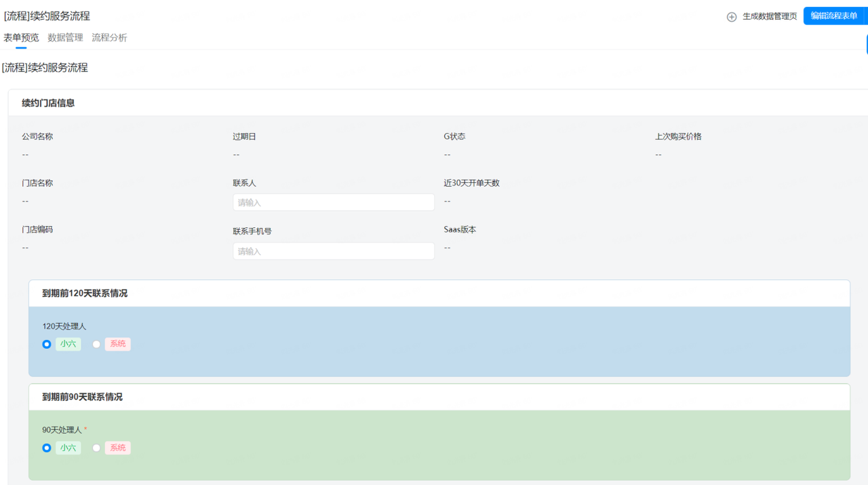Focus the 联系手机号 input field
868x485 pixels.
coord(334,251)
